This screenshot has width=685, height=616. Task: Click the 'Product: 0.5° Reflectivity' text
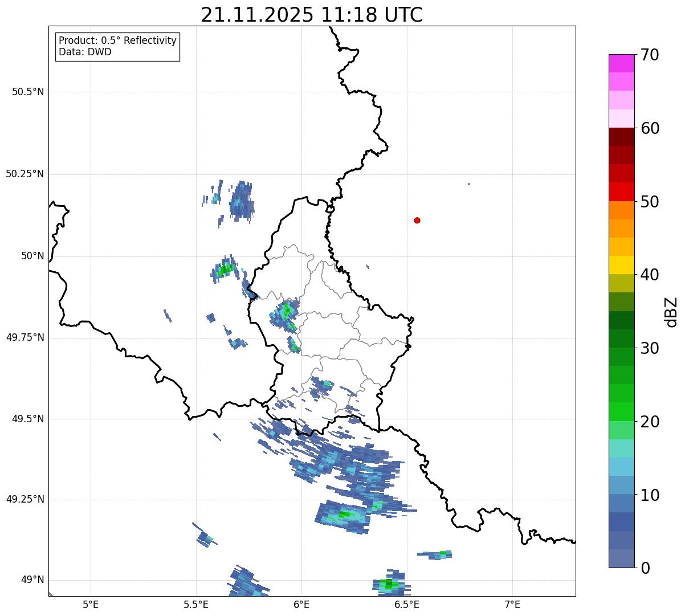pos(117,40)
